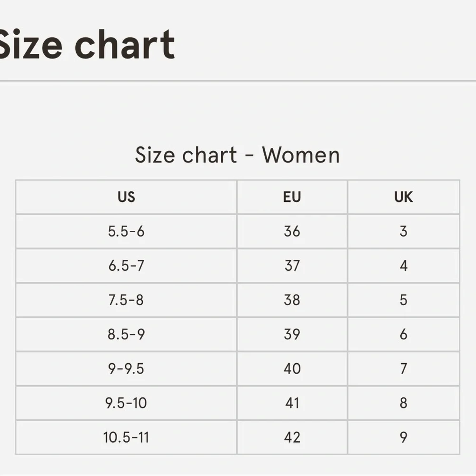Click the UK size 5 cell
The height and width of the screenshot is (476, 476).
point(403,300)
